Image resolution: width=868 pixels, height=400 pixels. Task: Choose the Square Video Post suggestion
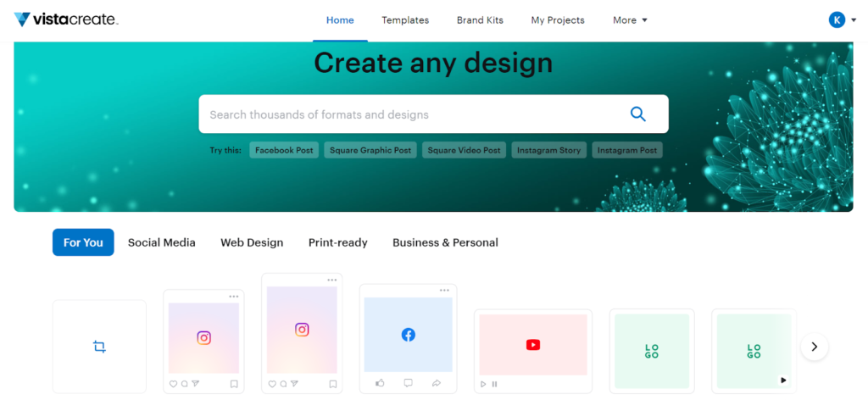(464, 150)
